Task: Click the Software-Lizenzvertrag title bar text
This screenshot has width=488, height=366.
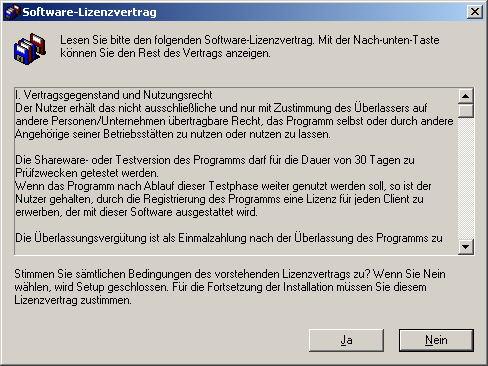Action: 89,12
